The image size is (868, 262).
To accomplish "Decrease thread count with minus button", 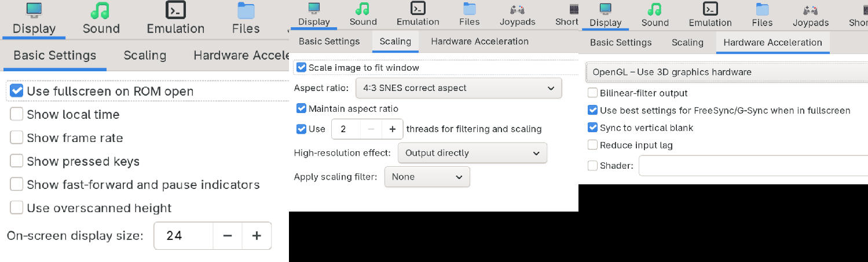I will click(x=371, y=129).
